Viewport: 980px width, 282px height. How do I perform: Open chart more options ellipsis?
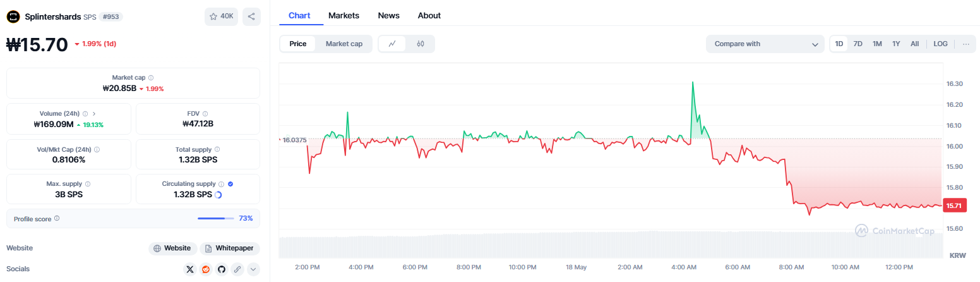pyautogui.click(x=965, y=44)
